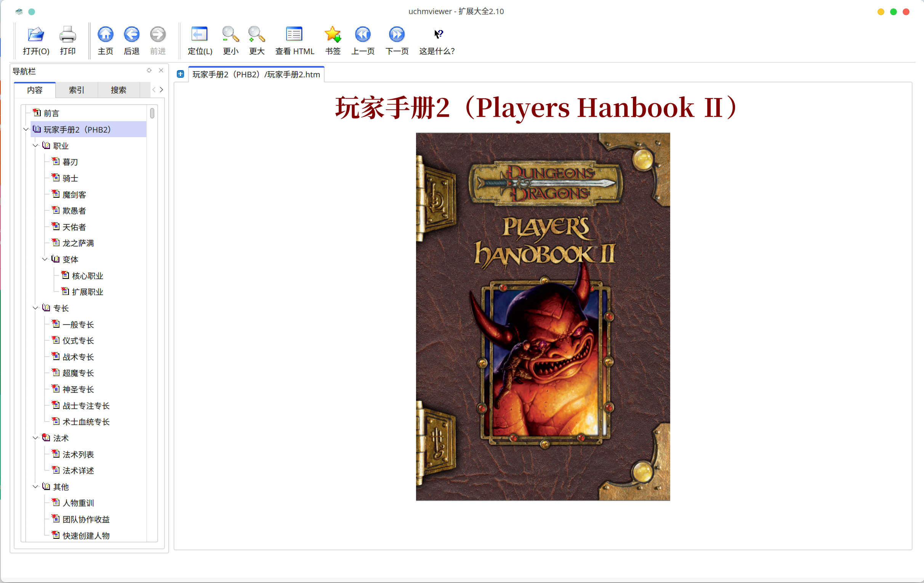Collapse the 变体 tree branch
The image size is (924, 583).
[x=45, y=259]
